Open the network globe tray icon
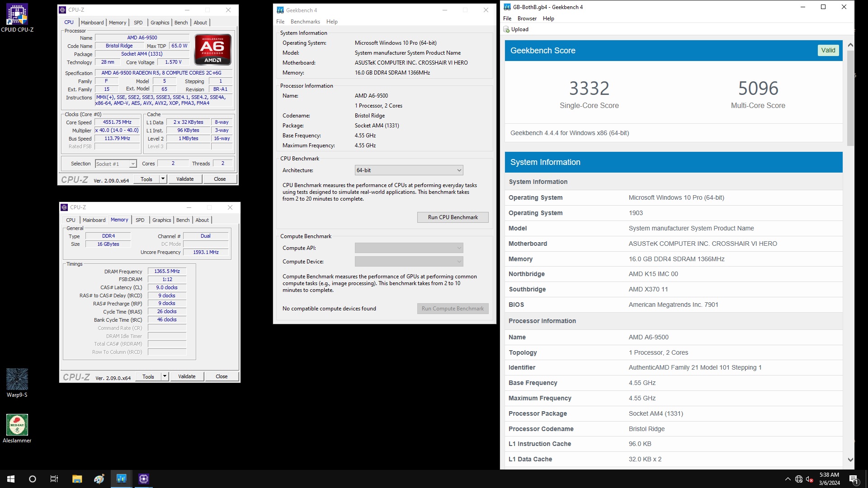The image size is (868, 488). point(799,479)
